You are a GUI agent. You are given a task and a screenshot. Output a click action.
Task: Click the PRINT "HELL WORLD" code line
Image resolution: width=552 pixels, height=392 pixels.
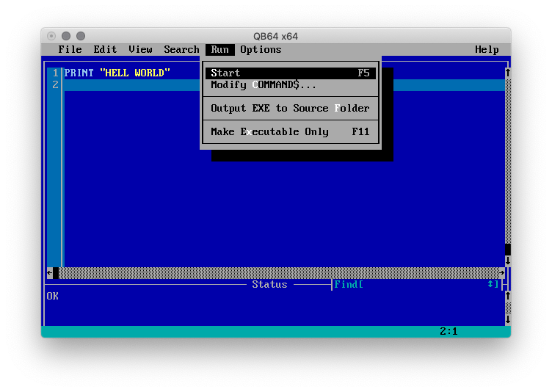coord(117,73)
